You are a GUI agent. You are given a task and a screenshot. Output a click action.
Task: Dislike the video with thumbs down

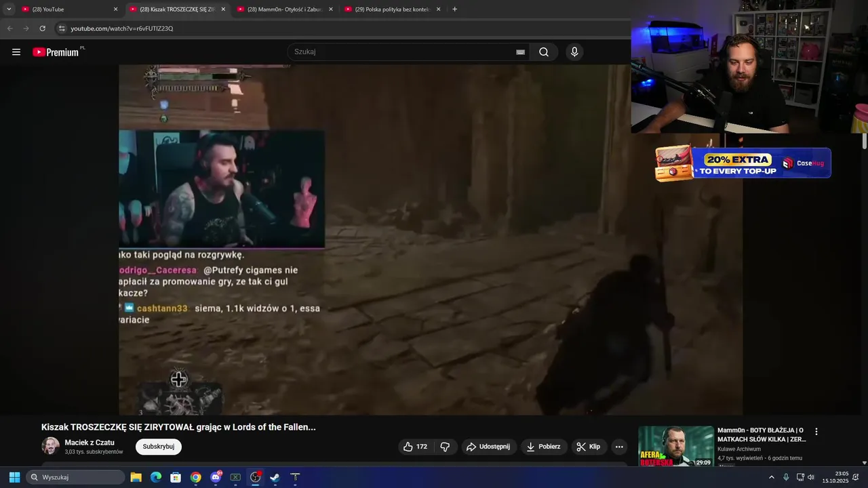(x=445, y=447)
